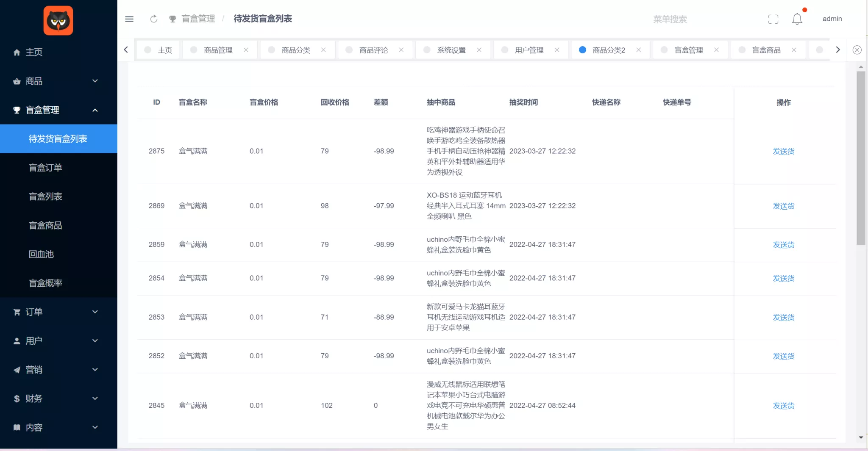Switch to the 用户管理 tab

pyautogui.click(x=529, y=50)
